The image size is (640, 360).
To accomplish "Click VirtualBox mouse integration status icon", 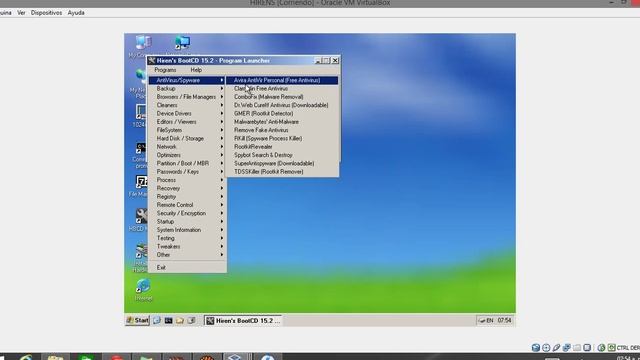I will point(601,348).
